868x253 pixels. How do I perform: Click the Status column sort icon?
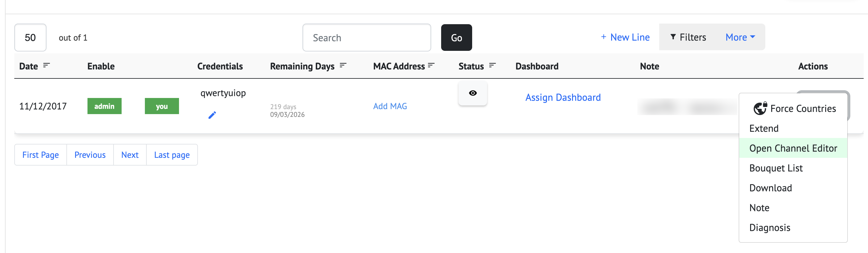pos(492,65)
